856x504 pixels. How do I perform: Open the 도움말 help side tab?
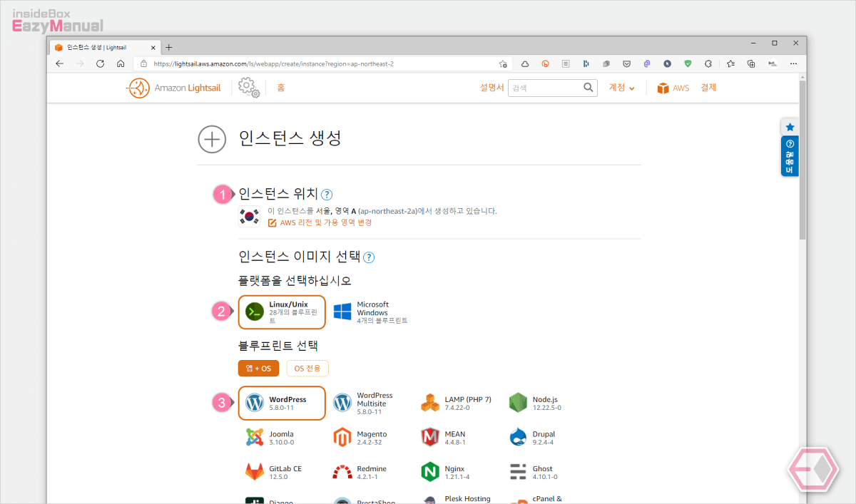[790, 156]
